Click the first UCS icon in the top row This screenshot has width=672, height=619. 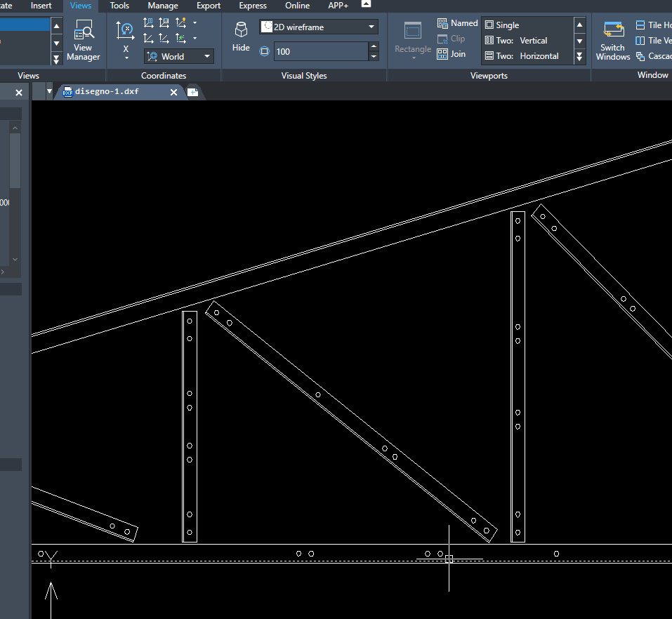(148, 22)
